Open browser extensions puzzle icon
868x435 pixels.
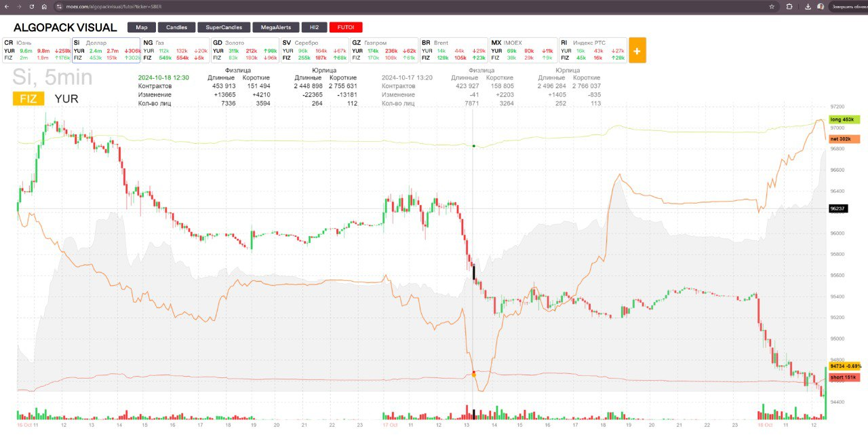click(789, 6)
